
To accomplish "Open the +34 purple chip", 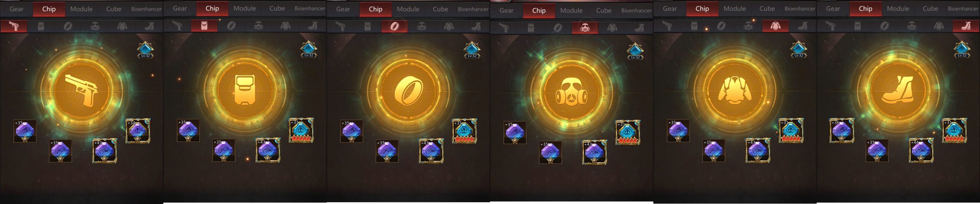I will coord(138,131).
